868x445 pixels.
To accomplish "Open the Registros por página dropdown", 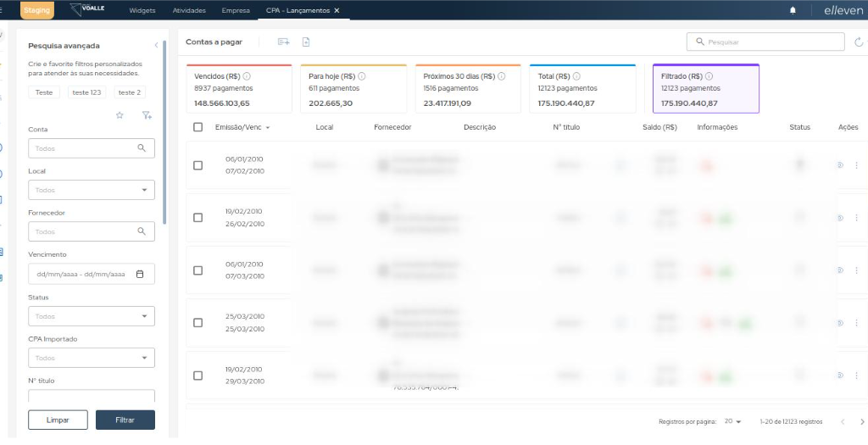I will (x=733, y=421).
